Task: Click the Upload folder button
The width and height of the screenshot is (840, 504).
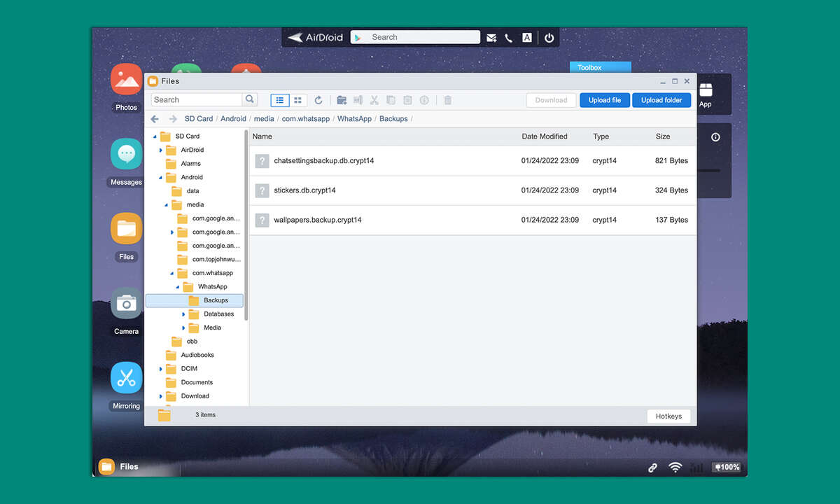Action: [661, 100]
